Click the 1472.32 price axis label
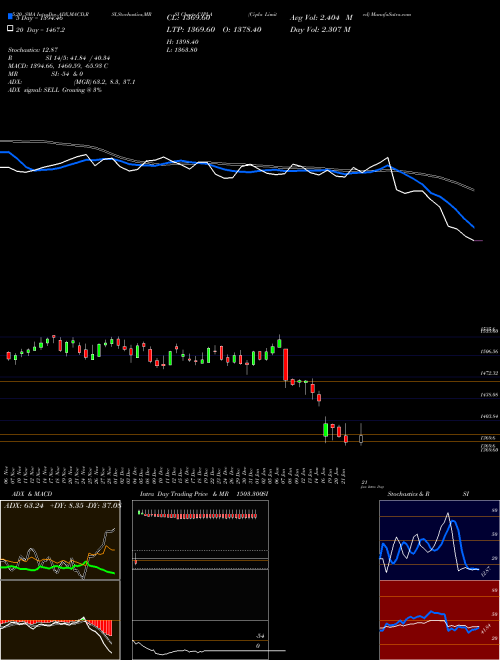The image size is (500, 660). [489, 373]
